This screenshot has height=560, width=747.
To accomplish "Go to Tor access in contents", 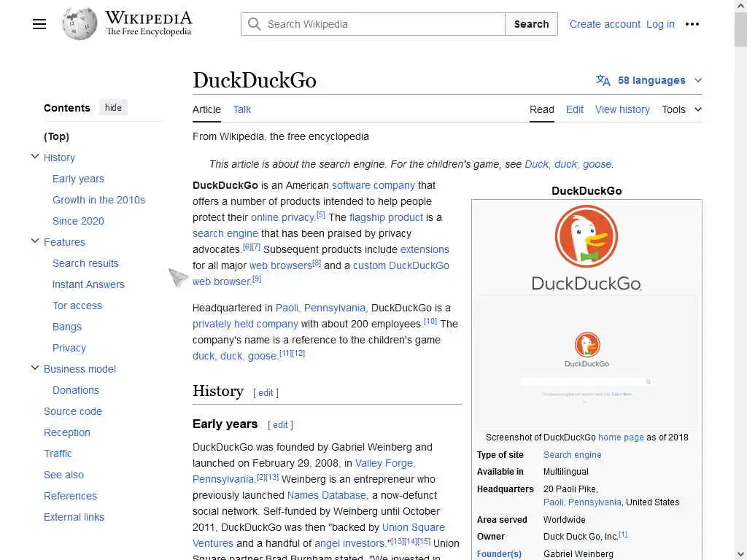I will point(77,306).
